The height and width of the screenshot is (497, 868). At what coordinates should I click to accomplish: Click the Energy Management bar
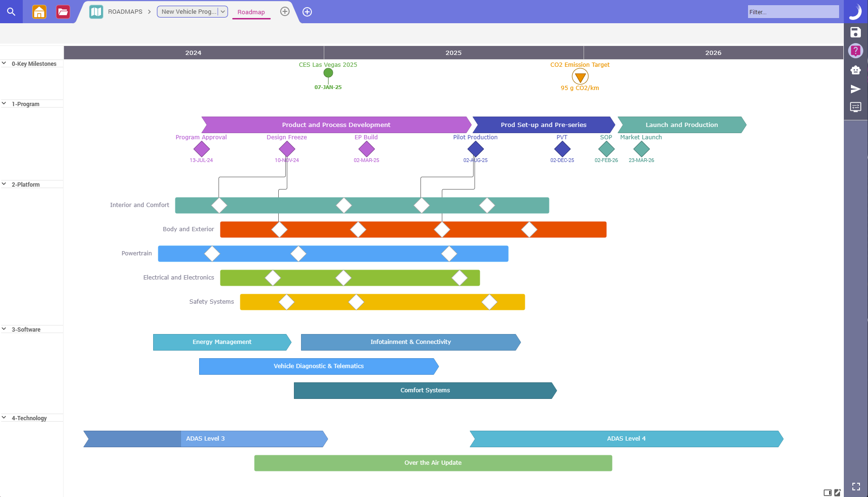pyautogui.click(x=222, y=343)
